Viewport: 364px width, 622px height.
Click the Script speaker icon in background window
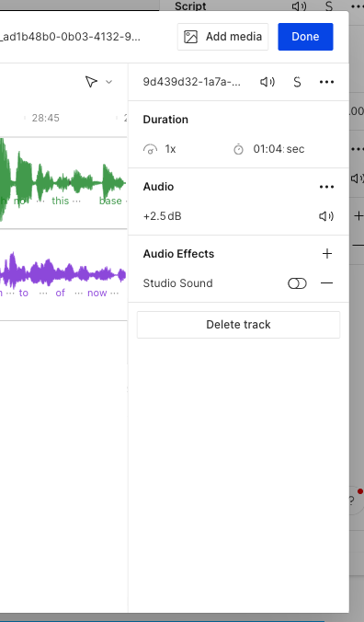coord(299,6)
